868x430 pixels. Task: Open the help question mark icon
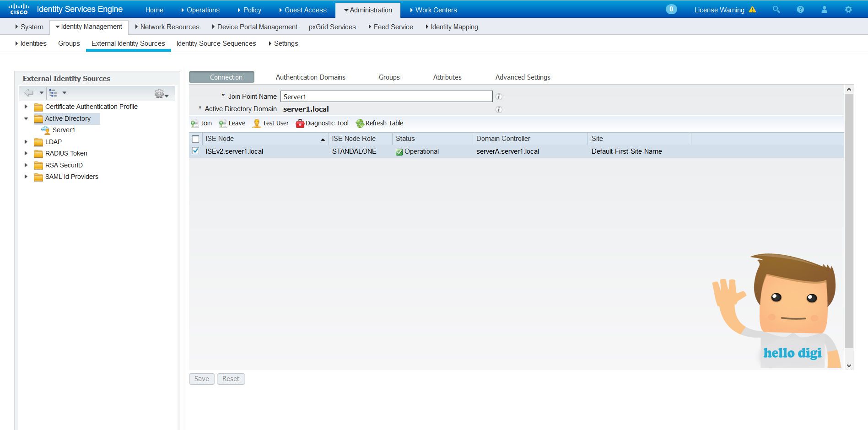coord(800,10)
